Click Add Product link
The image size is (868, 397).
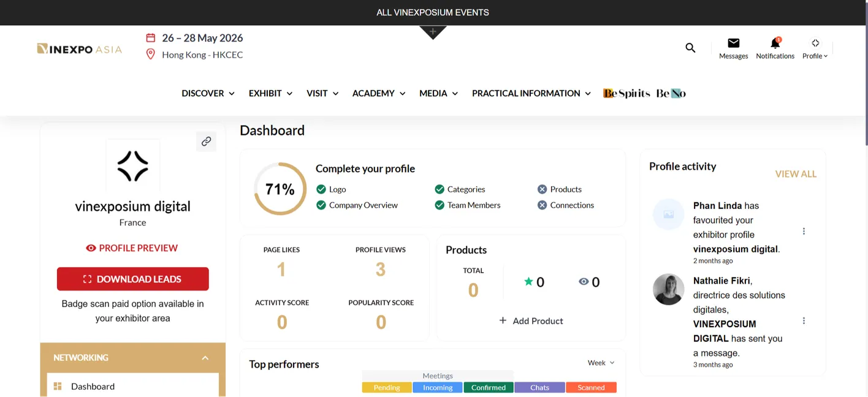click(531, 320)
